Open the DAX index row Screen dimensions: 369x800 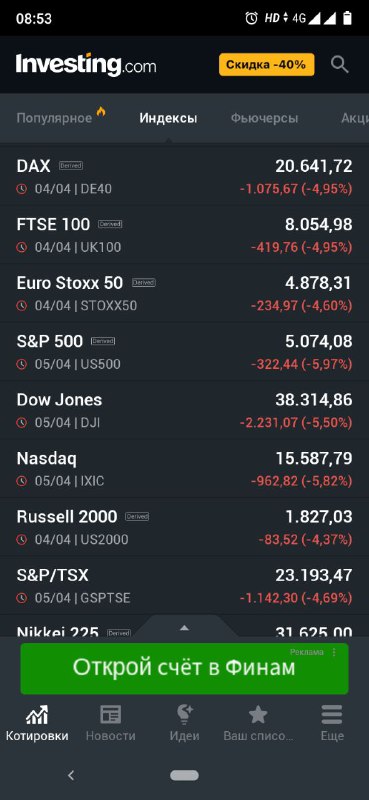coord(184,177)
